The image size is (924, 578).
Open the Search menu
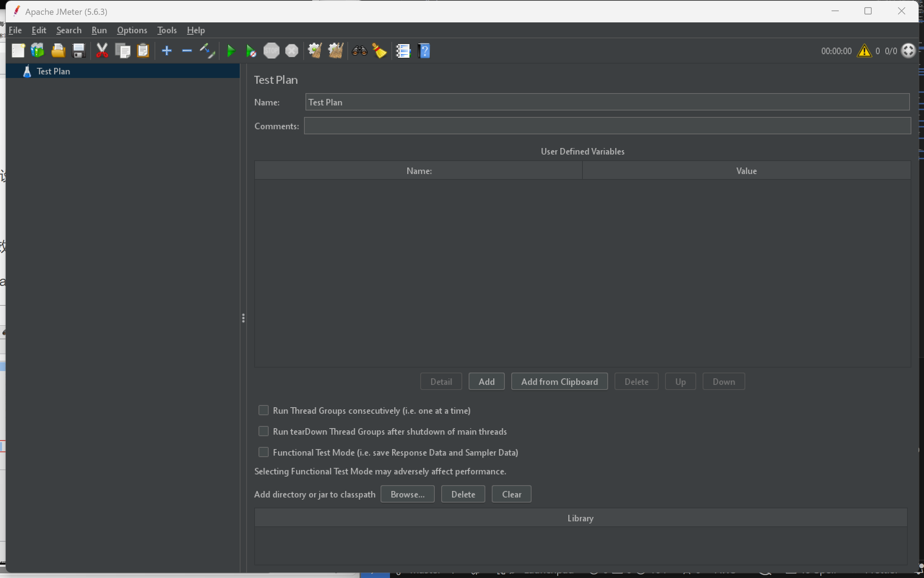pyautogui.click(x=69, y=30)
